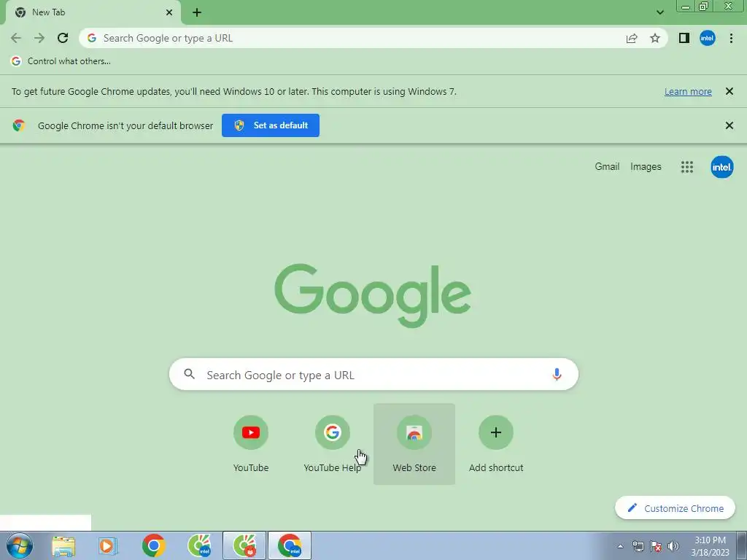Open the volume speaker tray icon

pos(673,546)
